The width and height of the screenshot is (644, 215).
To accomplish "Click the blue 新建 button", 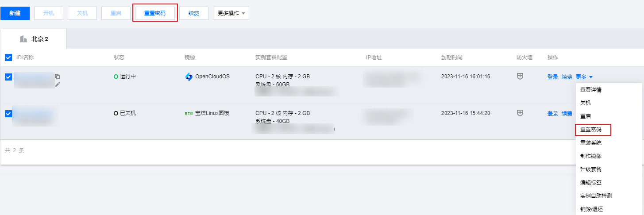I will click(15, 13).
